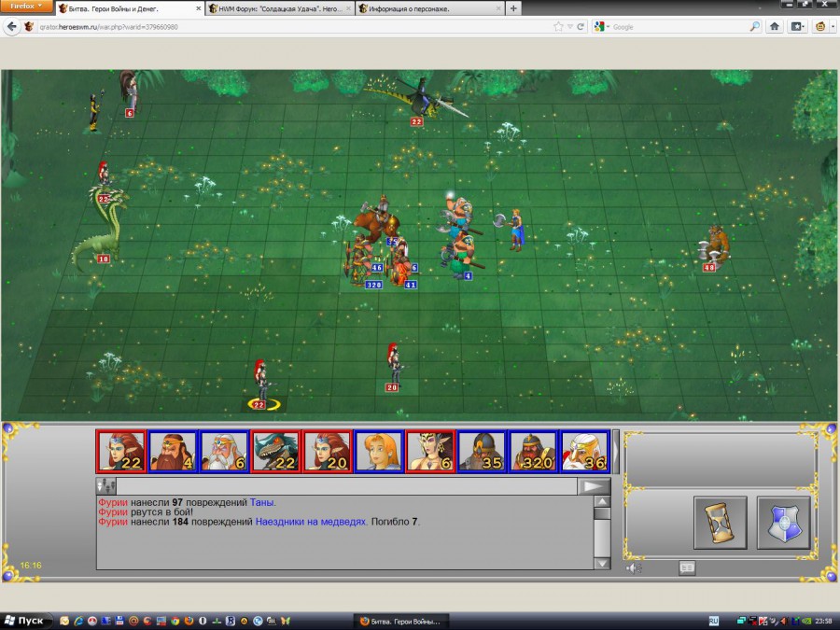Switch to the HWM Форум tab
The height and width of the screenshot is (630, 840).
point(280,8)
